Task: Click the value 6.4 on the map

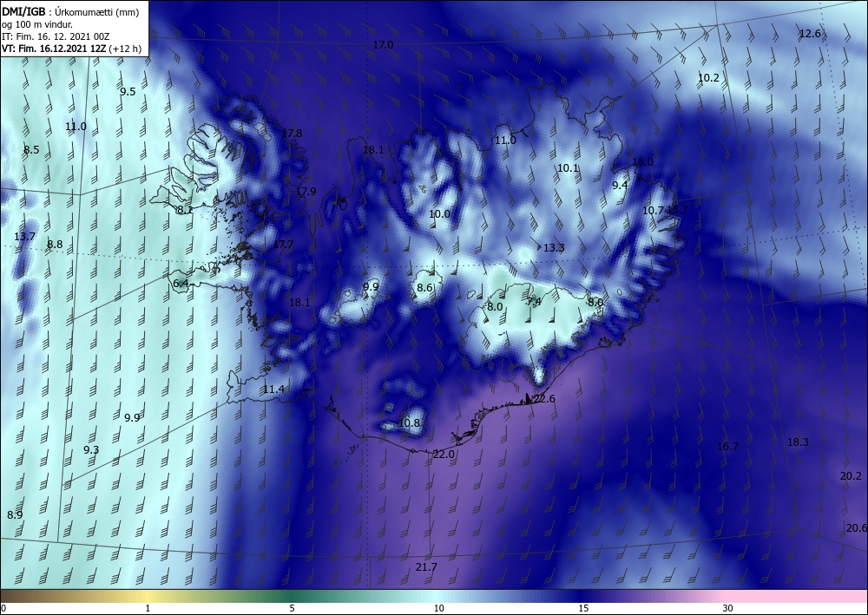Action: [x=181, y=284]
